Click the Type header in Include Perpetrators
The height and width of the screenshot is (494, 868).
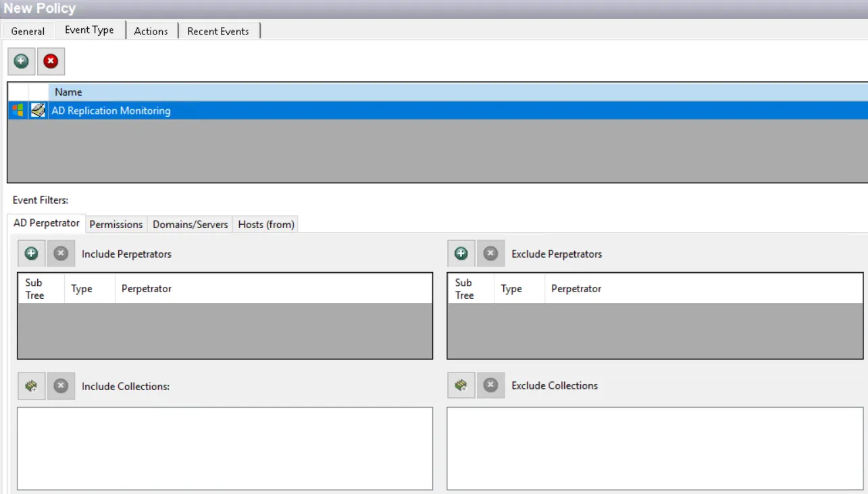click(90, 289)
